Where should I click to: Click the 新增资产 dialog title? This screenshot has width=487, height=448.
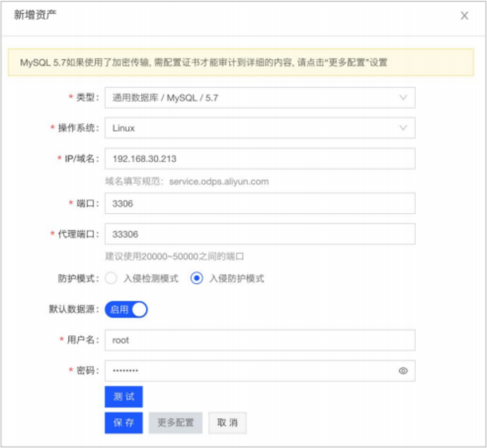pyautogui.click(x=35, y=15)
